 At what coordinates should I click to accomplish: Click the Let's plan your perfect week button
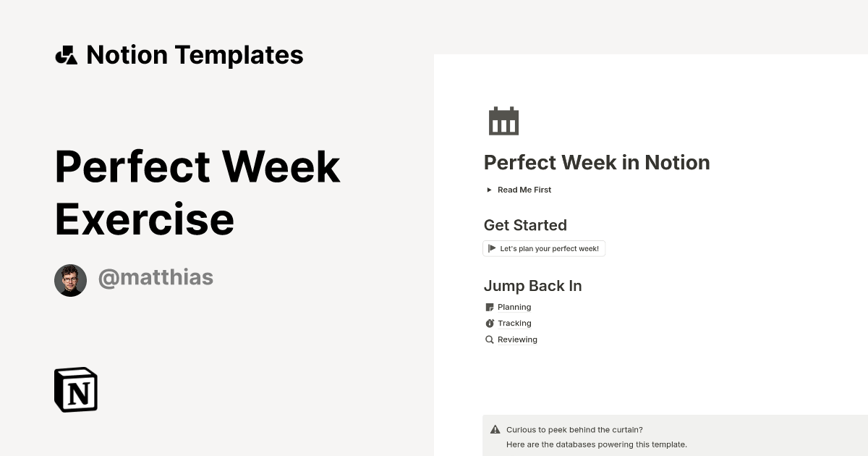[544, 248]
